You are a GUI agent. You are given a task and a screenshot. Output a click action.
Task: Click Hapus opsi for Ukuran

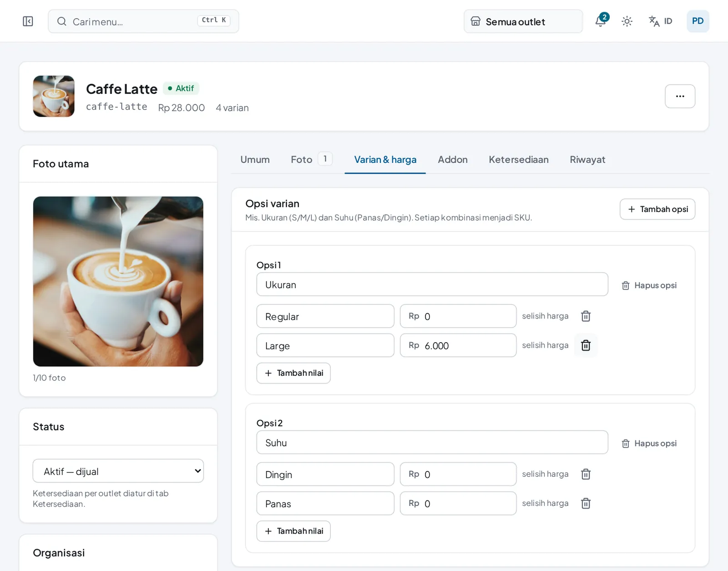click(x=649, y=285)
